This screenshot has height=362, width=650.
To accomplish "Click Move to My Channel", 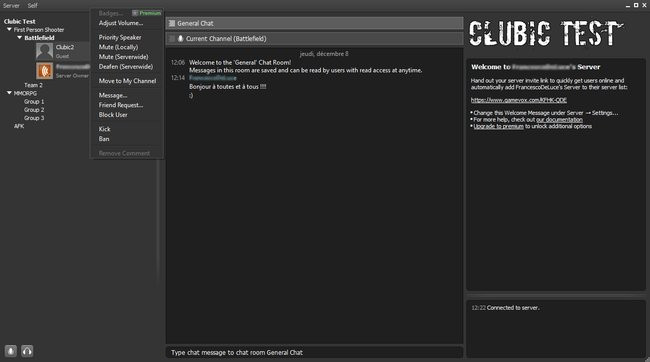I will pyautogui.click(x=127, y=81).
